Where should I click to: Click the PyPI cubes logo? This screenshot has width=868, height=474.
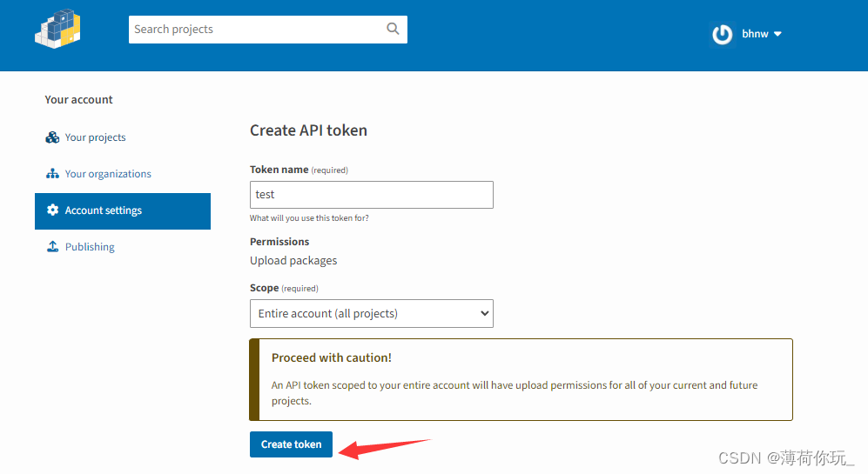[x=57, y=30]
